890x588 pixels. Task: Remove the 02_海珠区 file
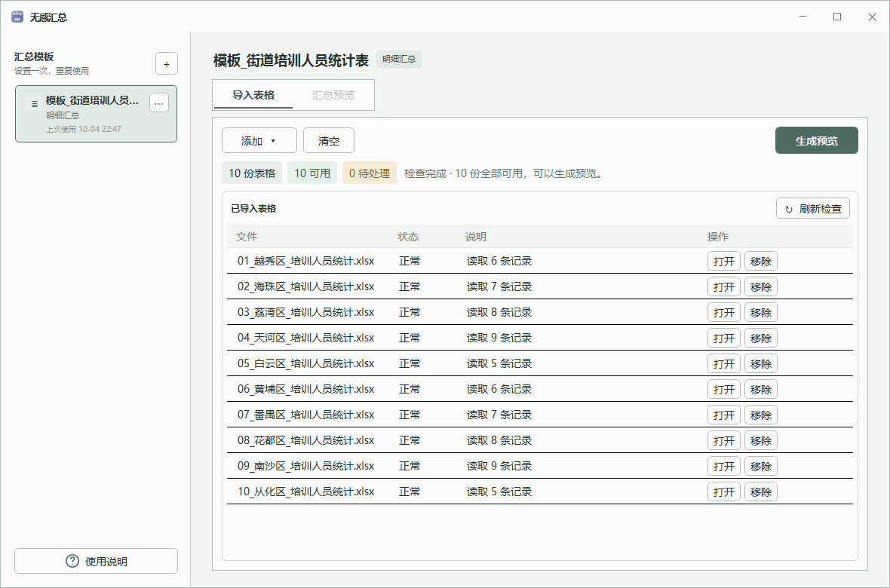coord(760,286)
